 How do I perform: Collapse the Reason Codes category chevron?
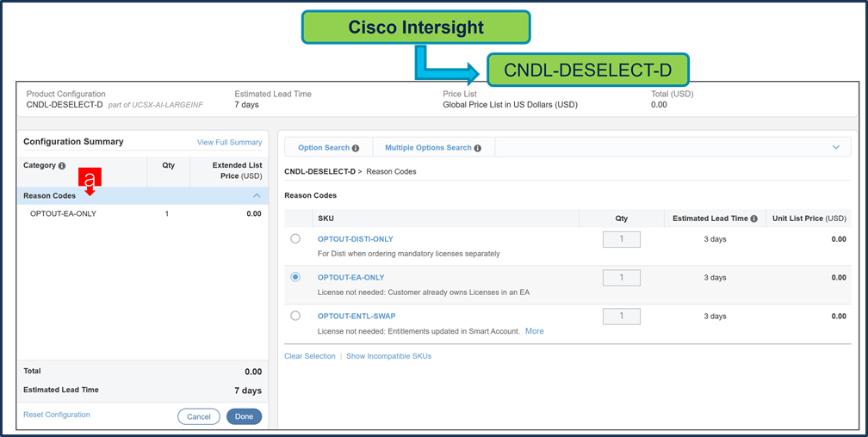point(257,196)
